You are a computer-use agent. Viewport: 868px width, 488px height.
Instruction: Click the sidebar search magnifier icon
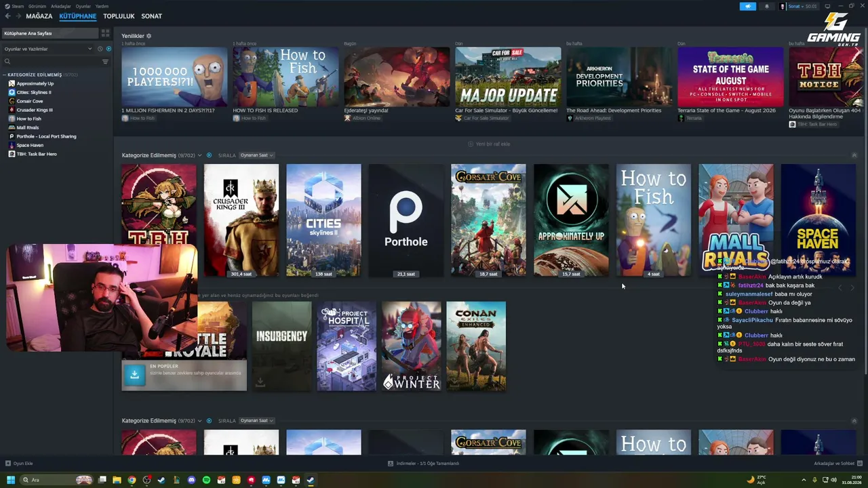(x=7, y=62)
